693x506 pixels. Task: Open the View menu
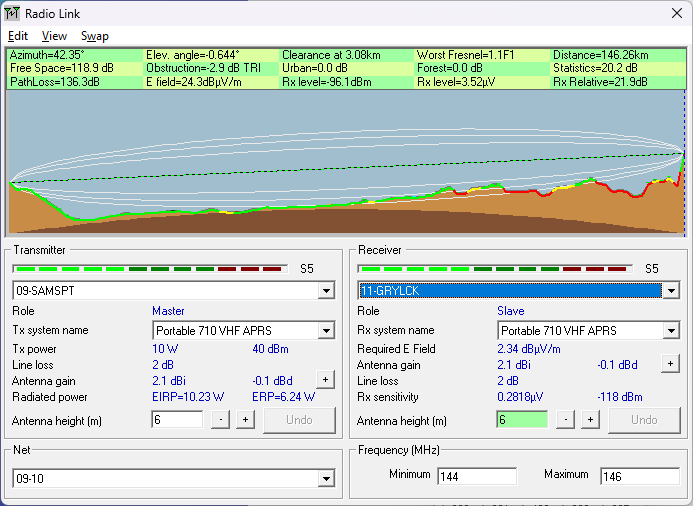click(54, 36)
